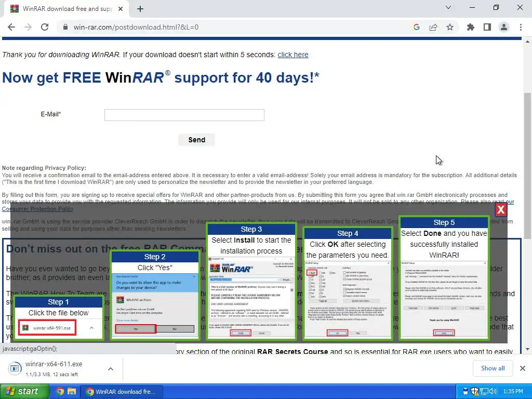Close the WinRAR download tab
Screen dimensions: 532x399
tap(121, 9)
